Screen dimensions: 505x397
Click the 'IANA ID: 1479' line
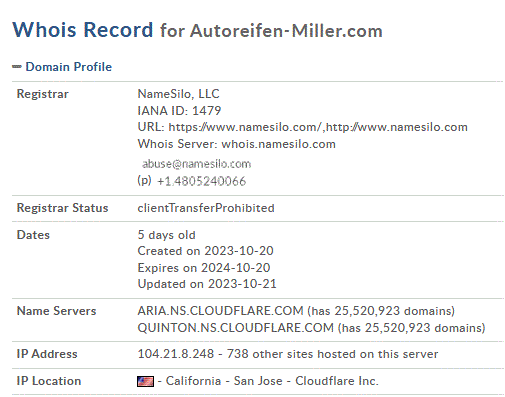pyautogui.click(x=179, y=110)
